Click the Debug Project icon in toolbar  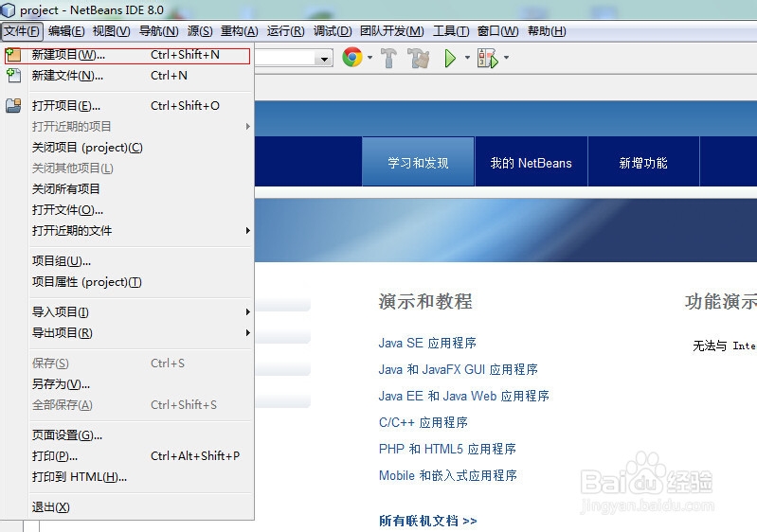tap(488, 58)
